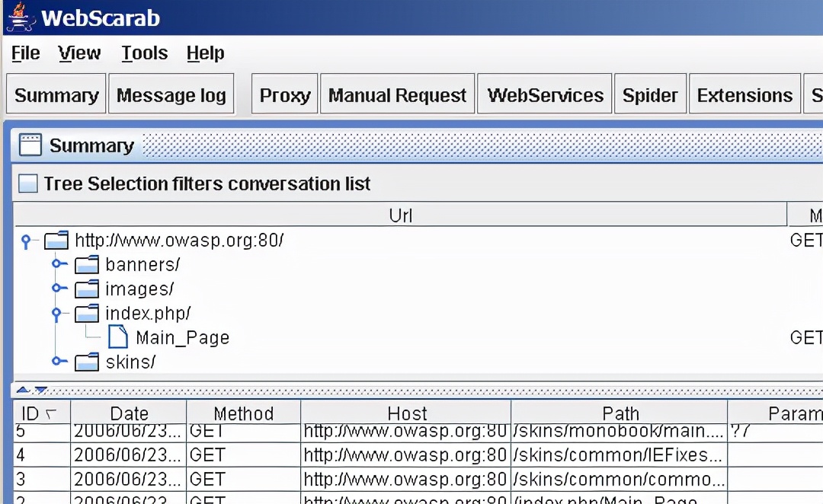
Task: Open the Tools menu
Action: pyautogui.click(x=145, y=53)
